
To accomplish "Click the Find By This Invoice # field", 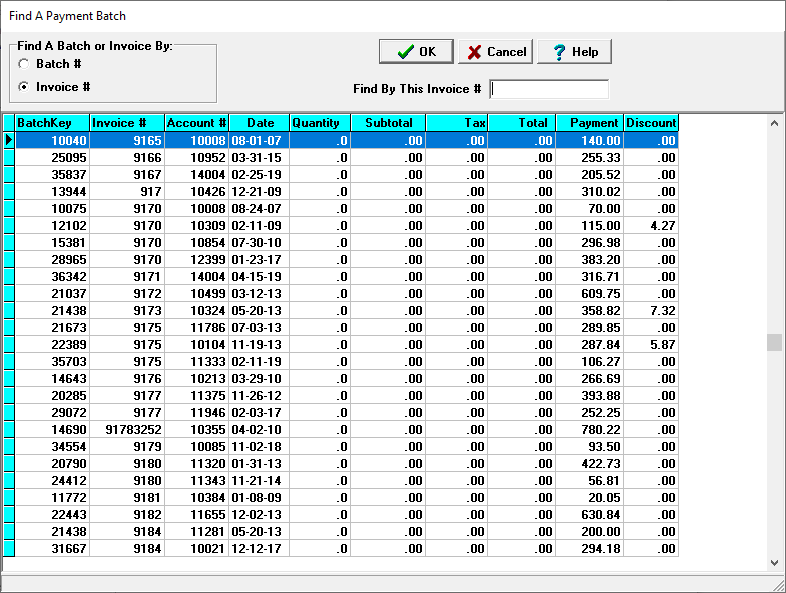I will click(549, 89).
